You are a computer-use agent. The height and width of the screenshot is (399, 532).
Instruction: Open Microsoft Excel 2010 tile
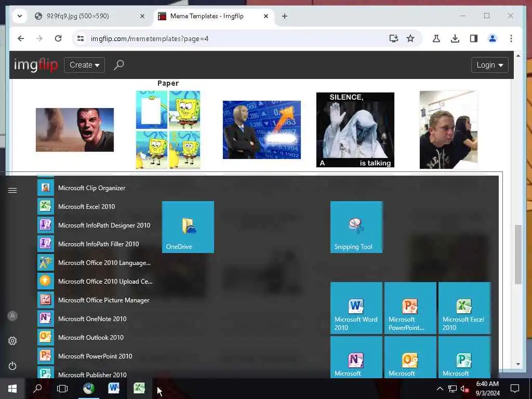[x=464, y=308]
